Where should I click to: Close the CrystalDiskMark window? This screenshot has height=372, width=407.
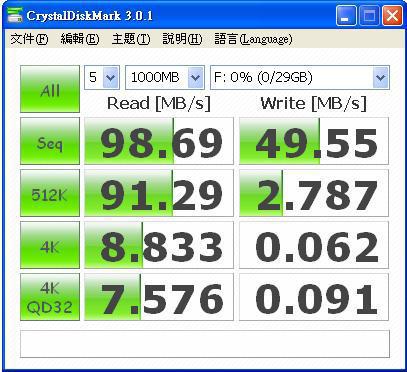(x=392, y=16)
